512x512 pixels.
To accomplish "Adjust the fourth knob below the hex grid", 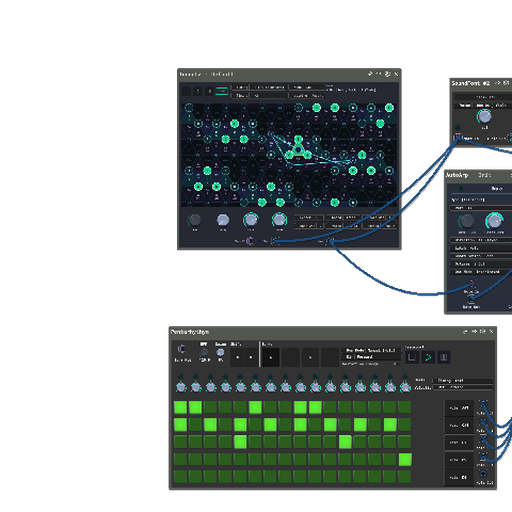I will [x=279, y=220].
